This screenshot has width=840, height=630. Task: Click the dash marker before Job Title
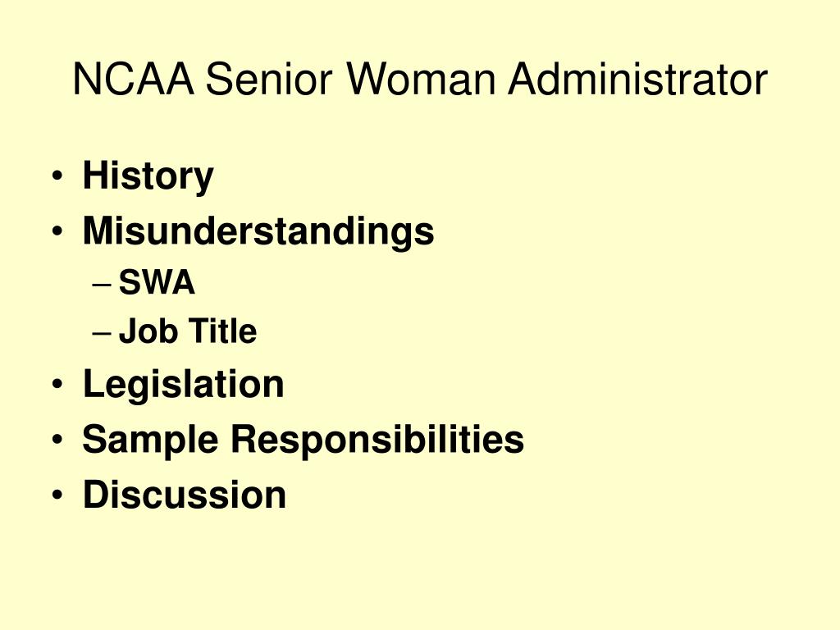tap(102, 333)
